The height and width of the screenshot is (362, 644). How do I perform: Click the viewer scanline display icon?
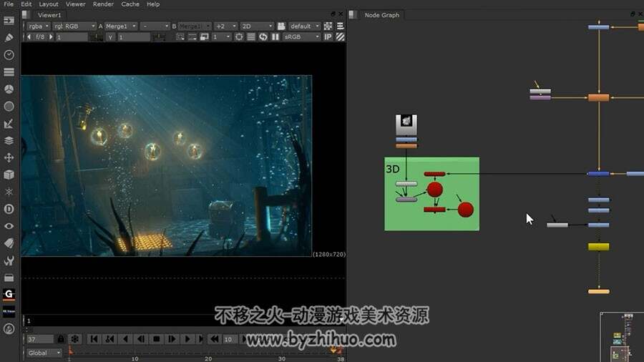tap(251, 37)
